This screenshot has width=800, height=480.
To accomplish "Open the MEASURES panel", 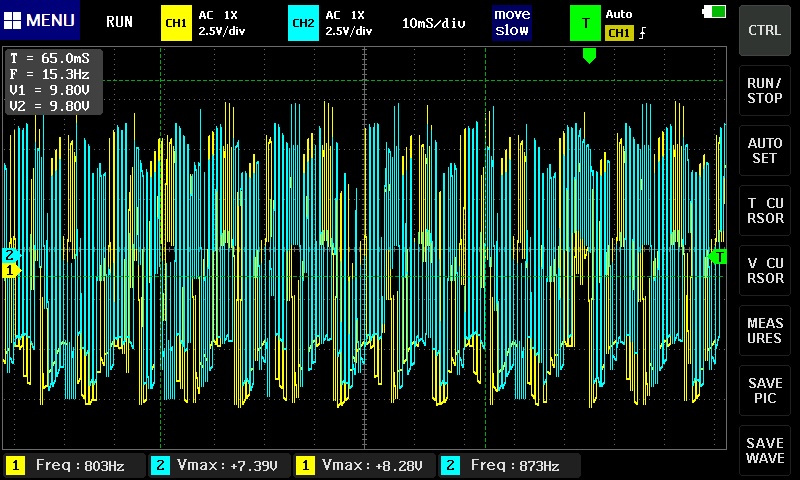I will click(x=765, y=330).
